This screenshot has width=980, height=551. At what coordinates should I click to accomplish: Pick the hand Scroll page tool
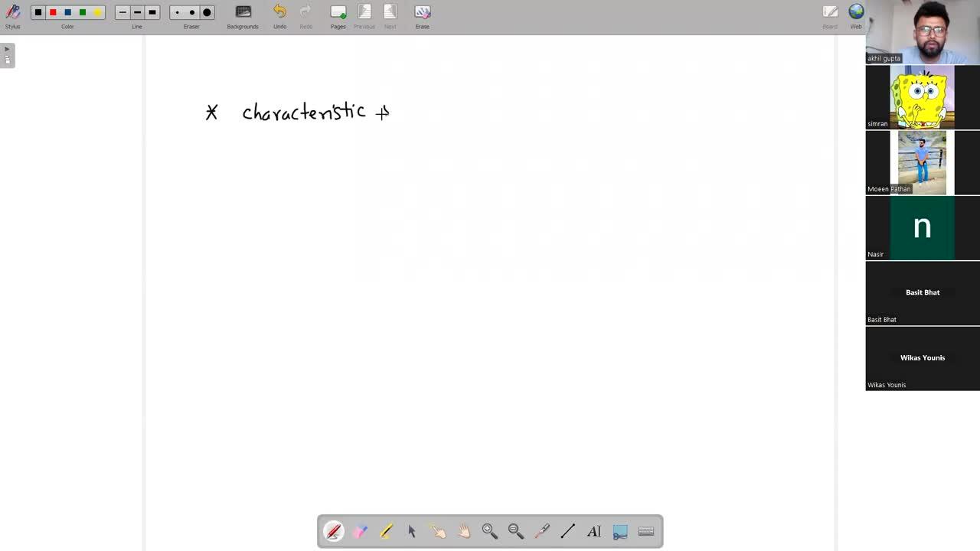coord(464,531)
